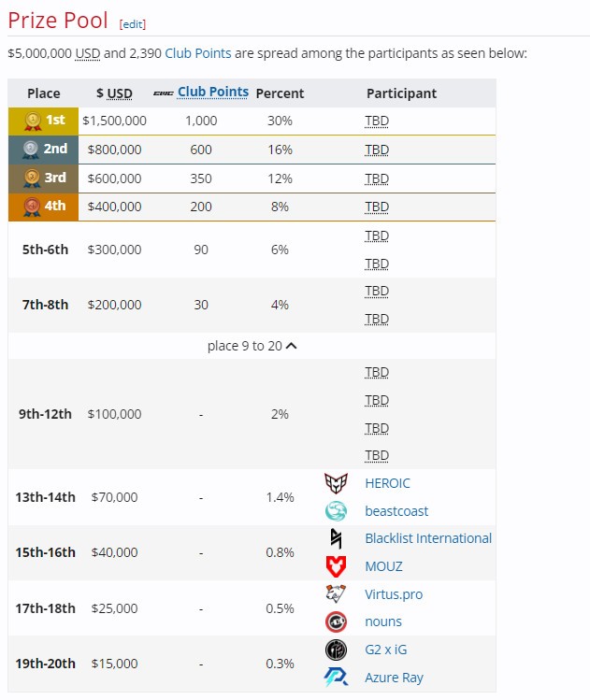Click the HEROIC team logo icon
This screenshot has width=590, height=700.
pos(336,483)
